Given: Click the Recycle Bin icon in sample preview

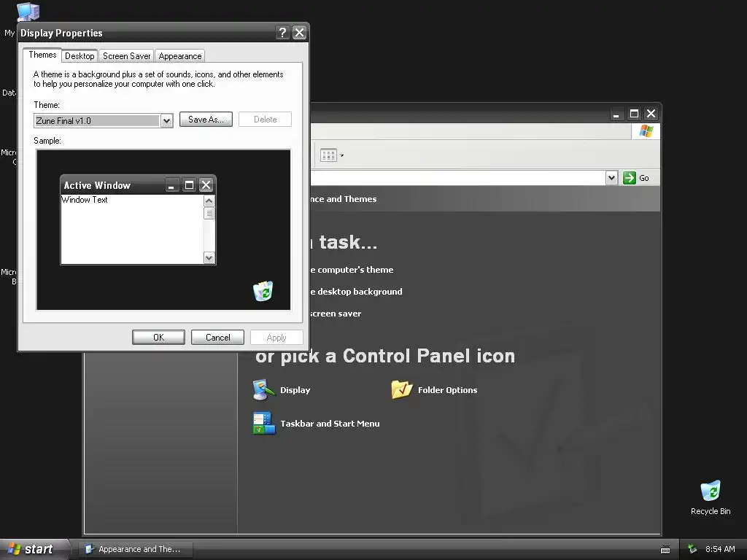Looking at the screenshot, I should click(x=263, y=291).
